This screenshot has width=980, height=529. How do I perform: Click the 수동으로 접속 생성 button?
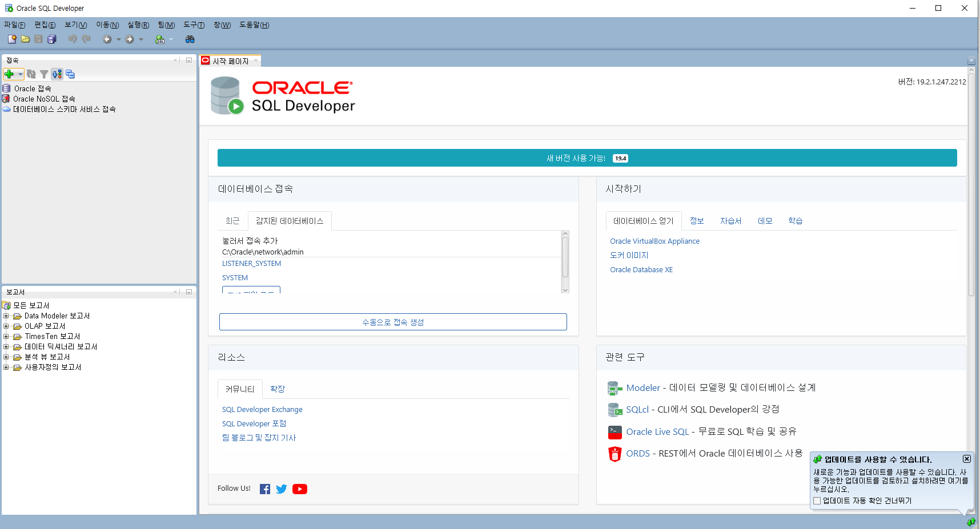click(x=393, y=322)
